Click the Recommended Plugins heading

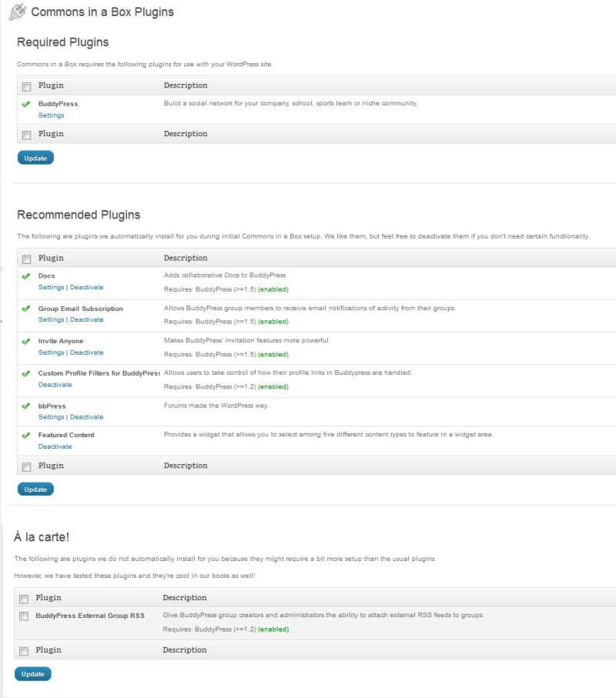click(79, 215)
